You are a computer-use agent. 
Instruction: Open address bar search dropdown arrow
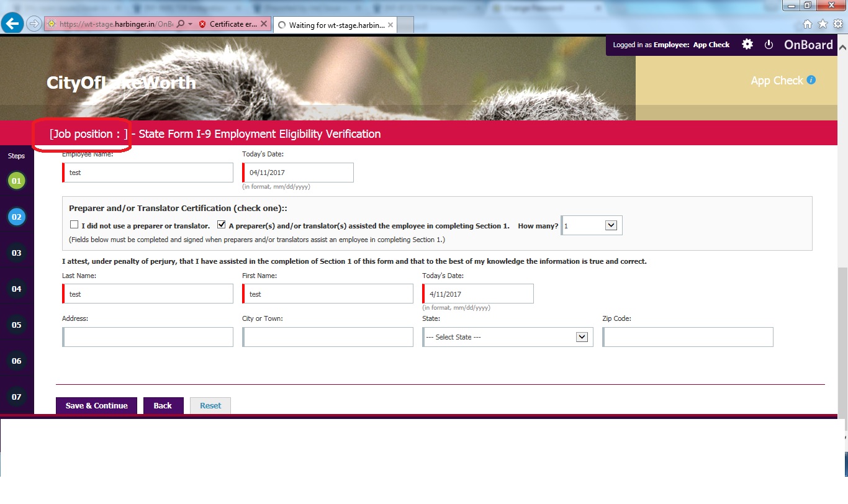[x=191, y=25]
